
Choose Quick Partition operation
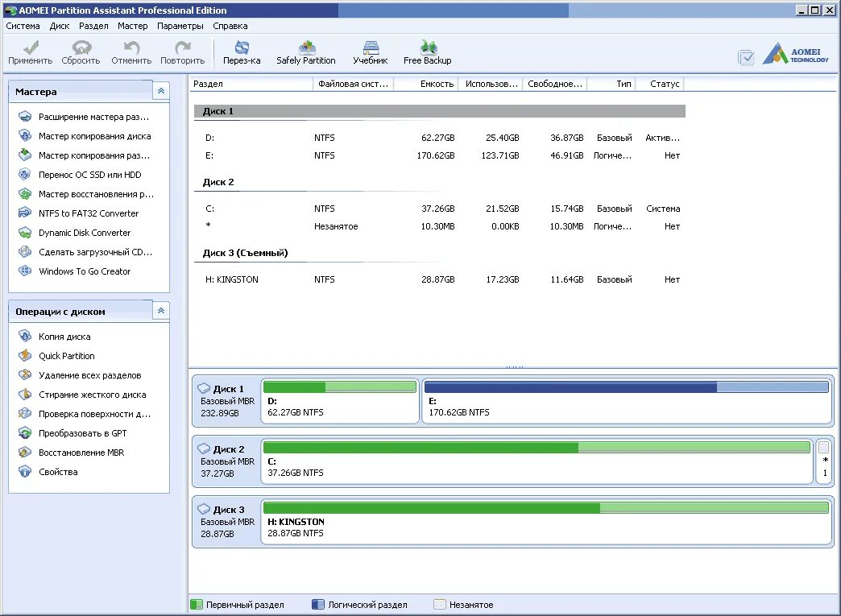tap(56, 356)
